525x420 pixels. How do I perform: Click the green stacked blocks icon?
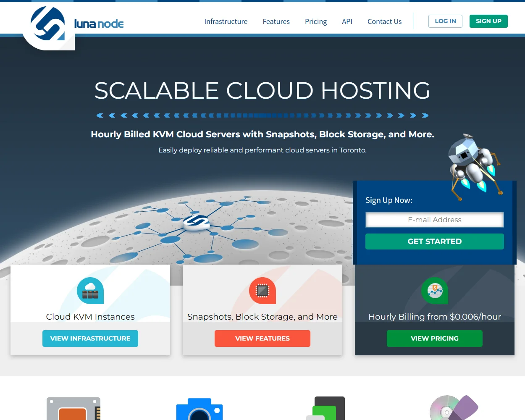point(326,409)
